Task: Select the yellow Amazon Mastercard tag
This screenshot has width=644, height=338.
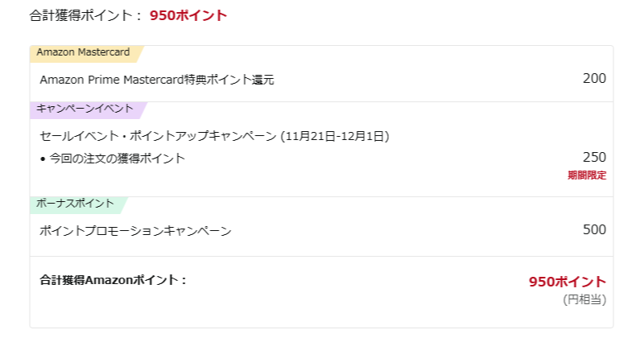Action: point(84,53)
